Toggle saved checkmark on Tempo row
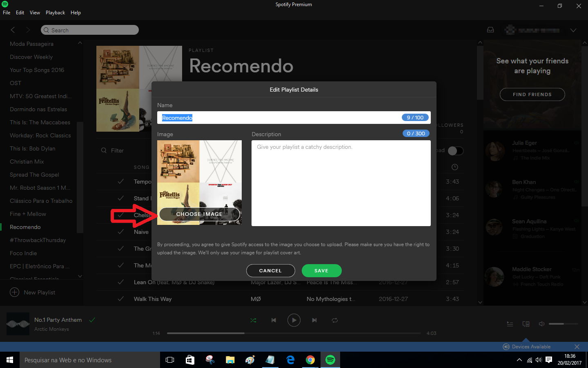Image resolution: width=588 pixels, height=368 pixels. click(121, 182)
